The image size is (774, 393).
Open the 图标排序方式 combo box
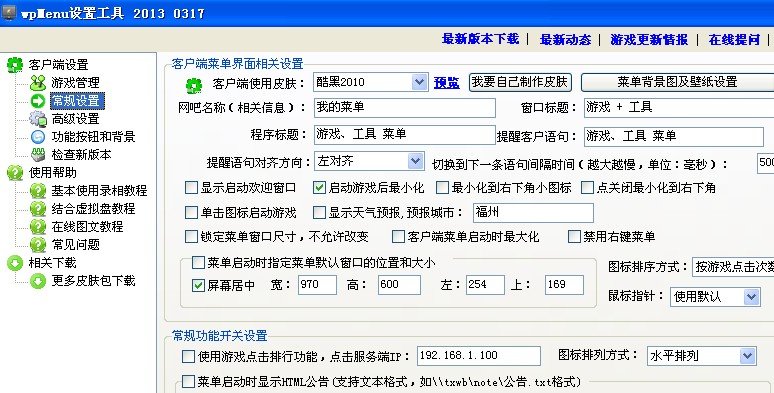pyautogui.click(x=733, y=267)
